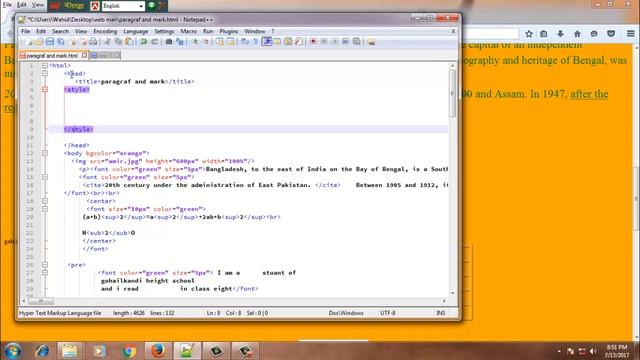
Task: Stop macro recording toolbar icon
Action: pyautogui.click(x=323, y=42)
